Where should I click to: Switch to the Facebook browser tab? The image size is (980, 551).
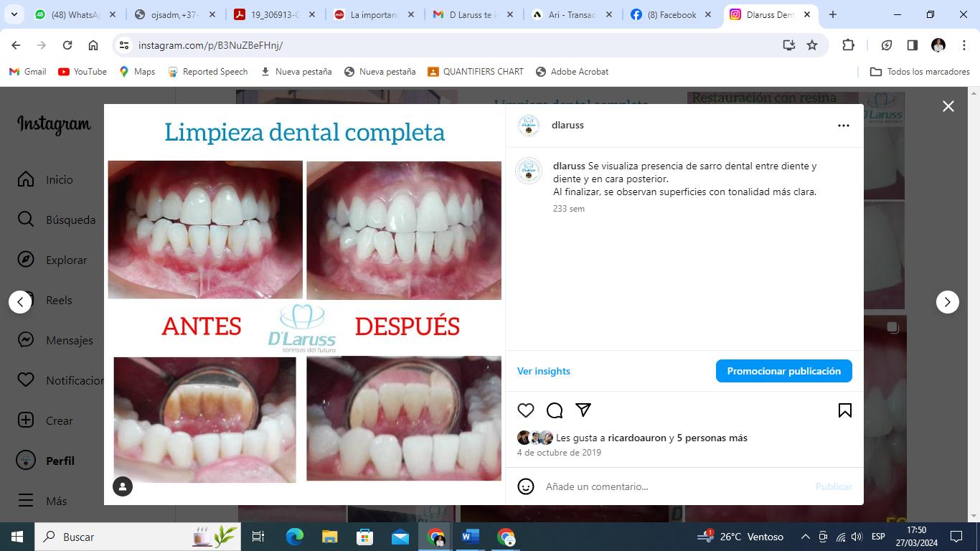pos(672,14)
